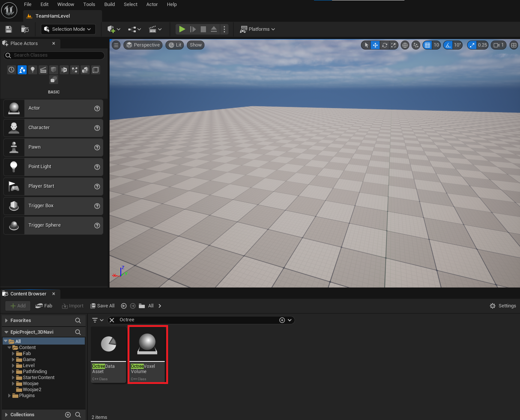Select the Lights category bulb icon
This screenshot has height=420, width=520.
point(33,70)
